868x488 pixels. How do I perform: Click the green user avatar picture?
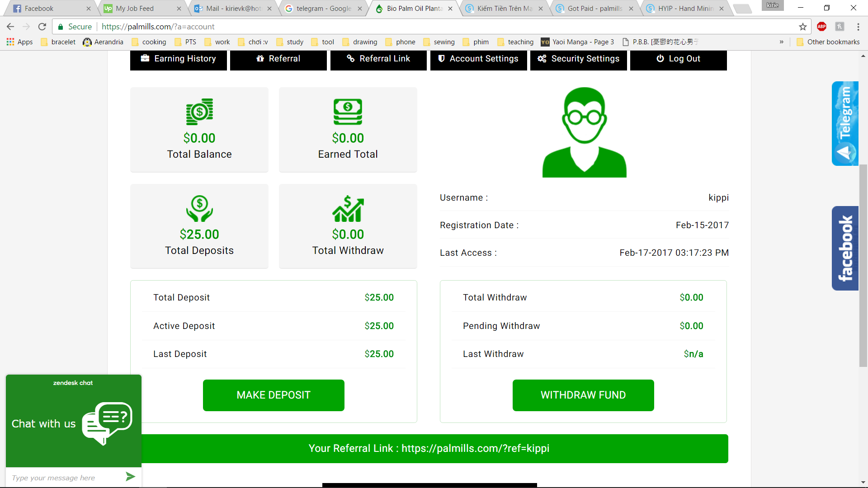(x=584, y=132)
